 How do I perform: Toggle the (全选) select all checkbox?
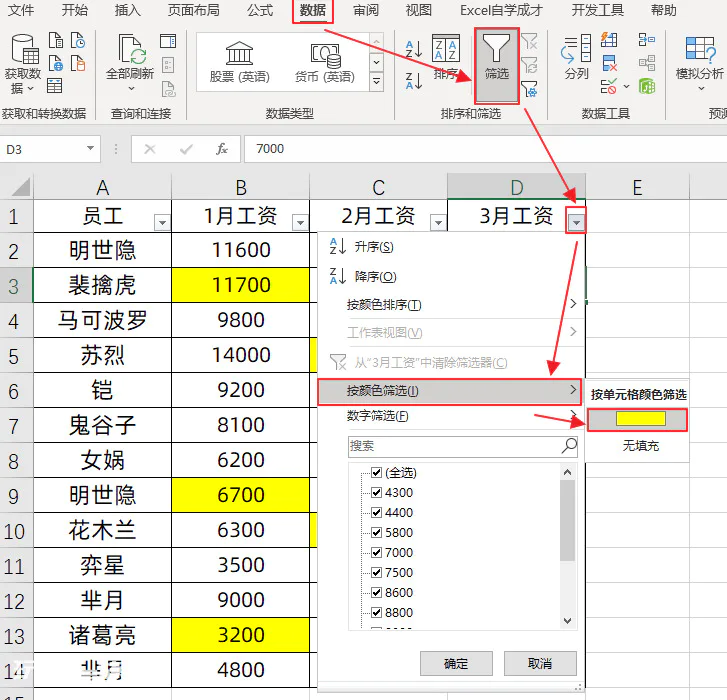click(x=376, y=472)
